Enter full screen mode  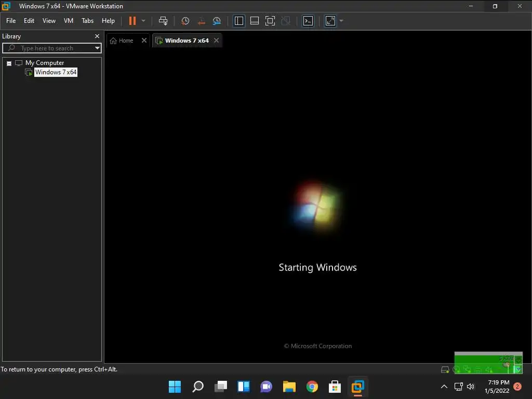[270, 21]
